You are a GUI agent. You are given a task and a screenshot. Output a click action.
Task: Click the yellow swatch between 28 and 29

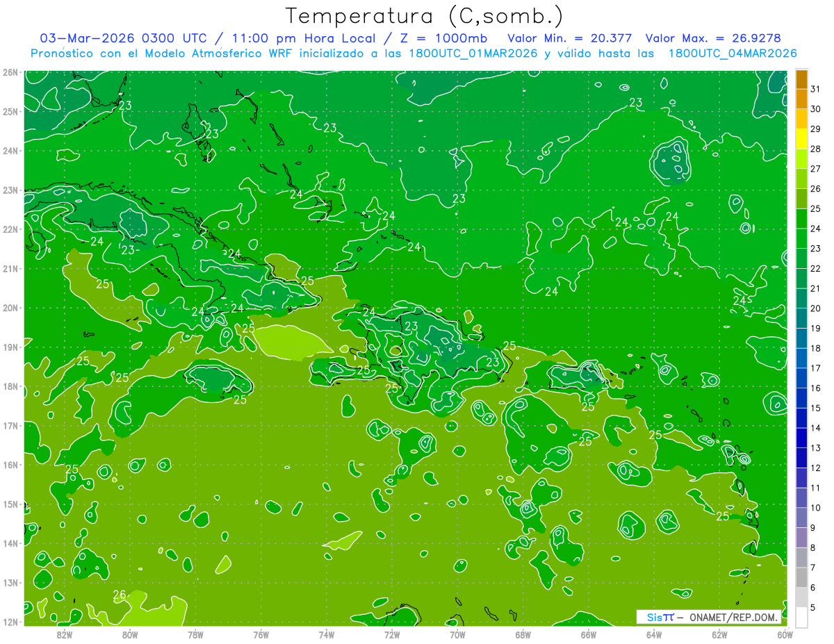pos(801,138)
